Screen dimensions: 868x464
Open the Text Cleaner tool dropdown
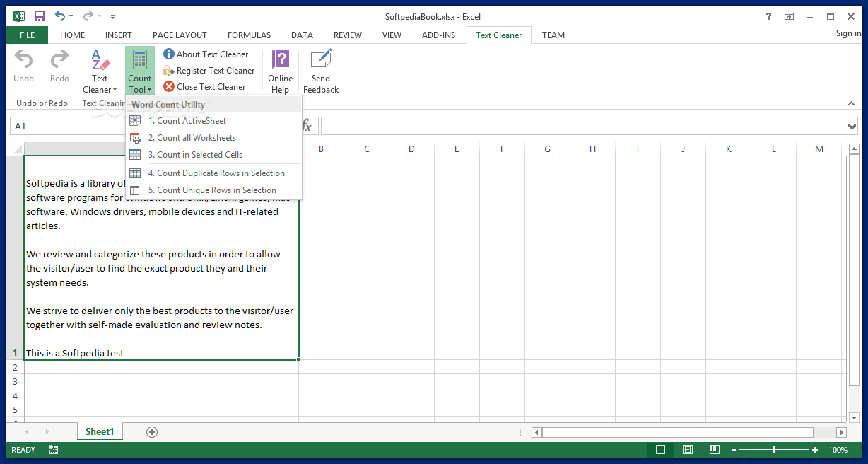pos(100,71)
